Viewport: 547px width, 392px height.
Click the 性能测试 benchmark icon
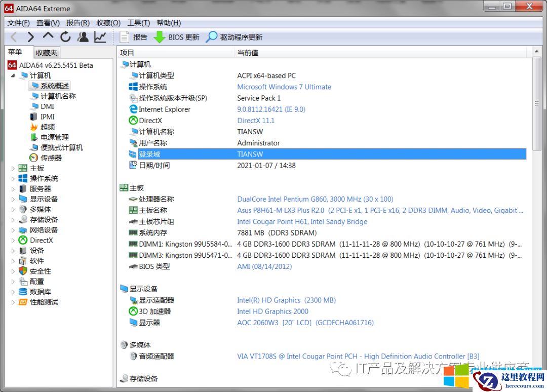[23, 302]
